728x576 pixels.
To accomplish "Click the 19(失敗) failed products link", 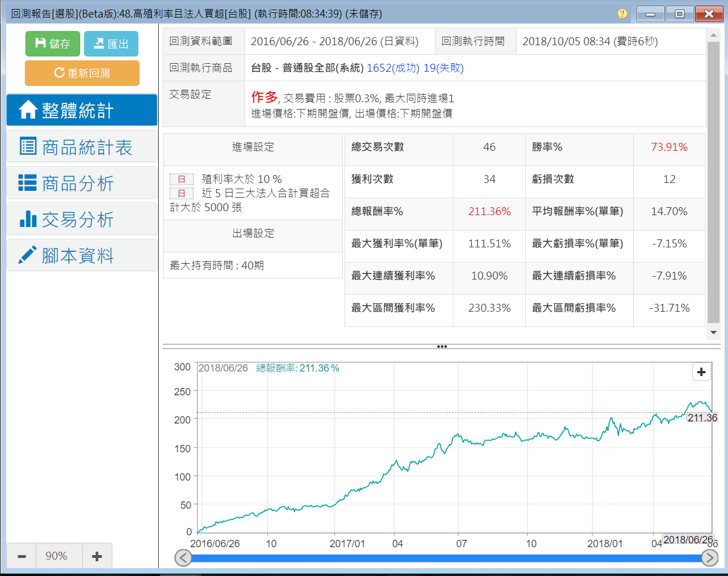I will [x=443, y=68].
